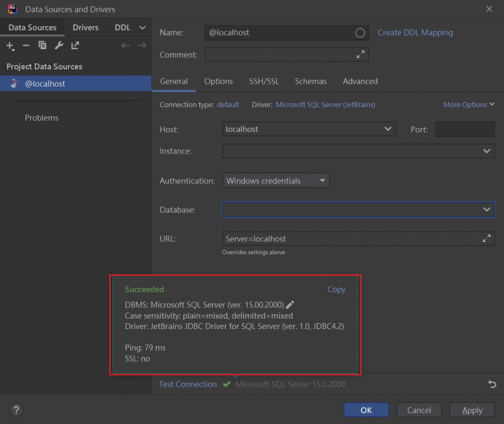Click the Create DDL Mapping link

415,33
